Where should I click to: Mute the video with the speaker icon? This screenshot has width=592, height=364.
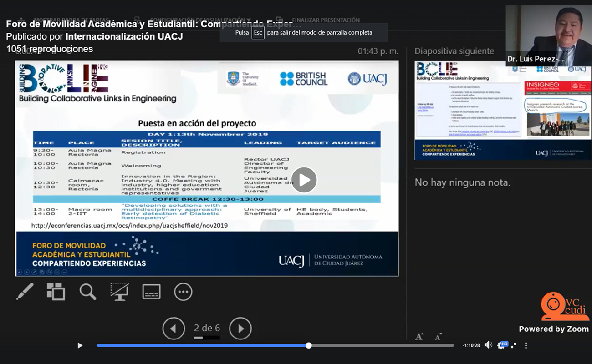click(488, 345)
